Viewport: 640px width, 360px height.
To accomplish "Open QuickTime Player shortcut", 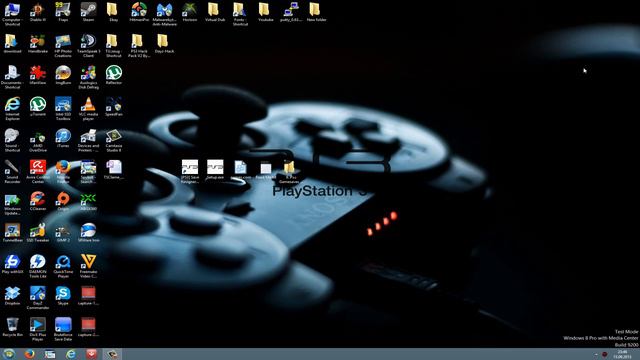I will (x=63, y=266).
